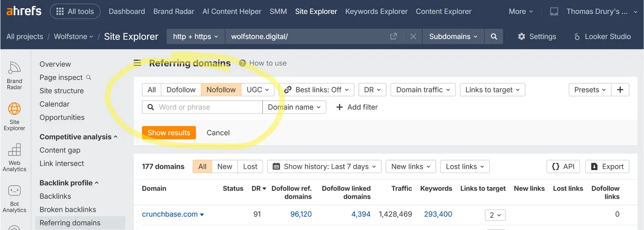
Task: Clear the target URL with the X icon
Action: pyautogui.click(x=413, y=36)
